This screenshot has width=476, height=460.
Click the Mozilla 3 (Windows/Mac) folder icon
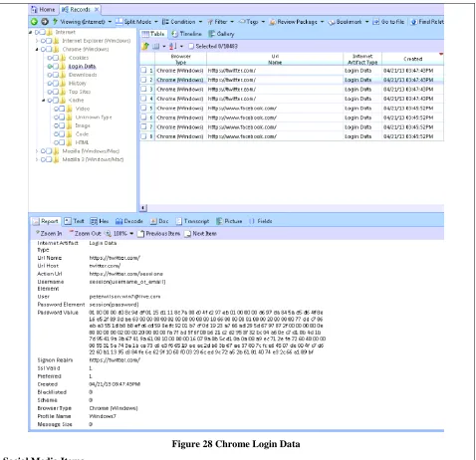[x=56, y=159]
